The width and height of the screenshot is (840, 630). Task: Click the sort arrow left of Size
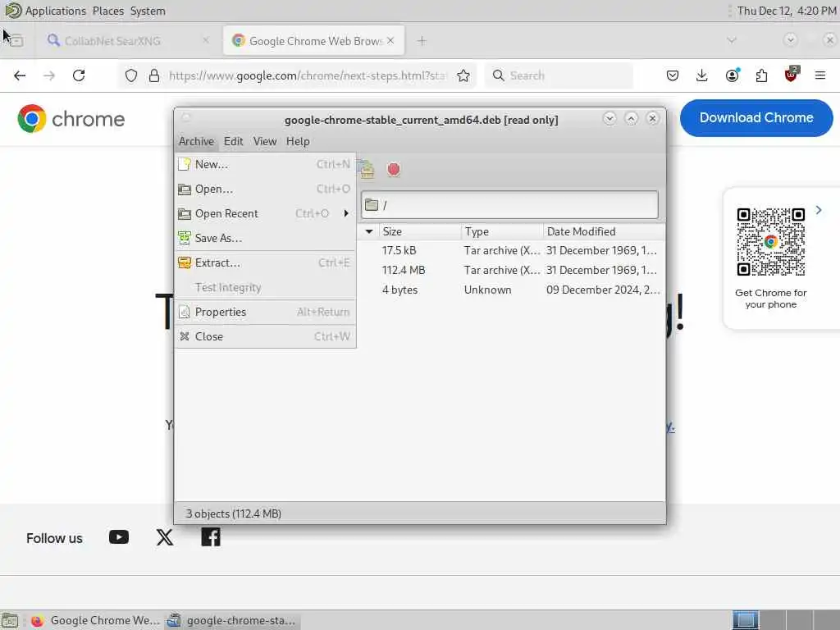369,231
